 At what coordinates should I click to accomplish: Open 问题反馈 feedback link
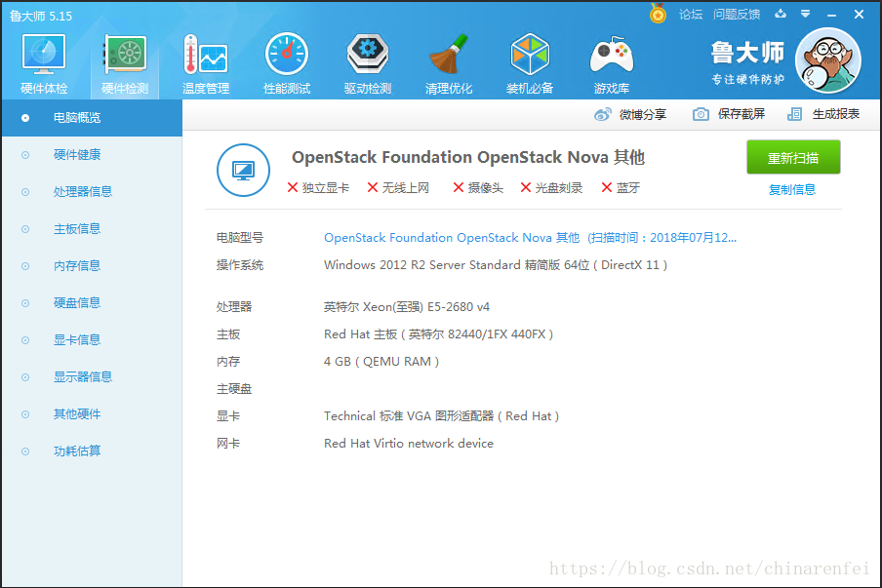[737, 15]
